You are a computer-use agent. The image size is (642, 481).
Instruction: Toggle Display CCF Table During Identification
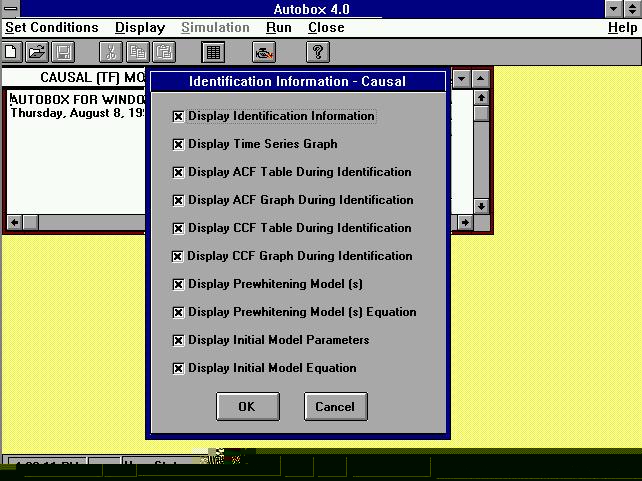click(x=178, y=228)
